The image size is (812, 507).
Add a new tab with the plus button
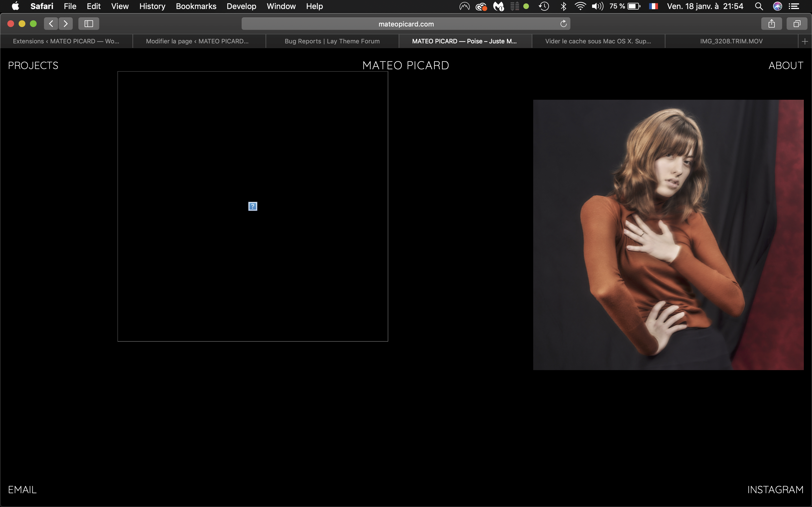click(x=805, y=41)
